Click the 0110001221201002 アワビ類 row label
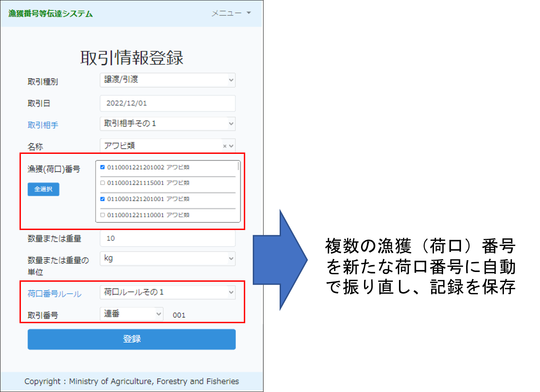 [x=148, y=167]
